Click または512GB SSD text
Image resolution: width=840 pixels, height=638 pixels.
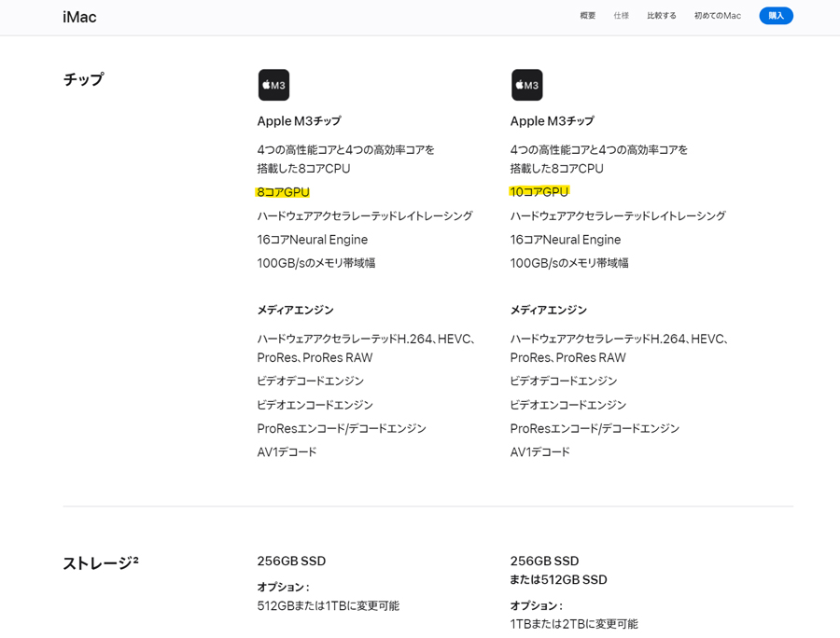coord(559,579)
